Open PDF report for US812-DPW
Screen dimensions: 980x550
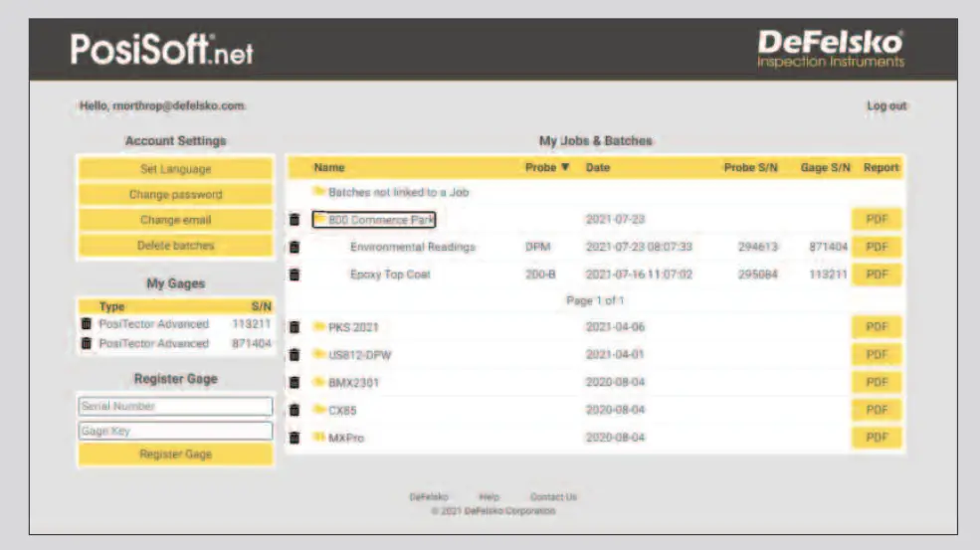pyautogui.click(x=877, y=354)
